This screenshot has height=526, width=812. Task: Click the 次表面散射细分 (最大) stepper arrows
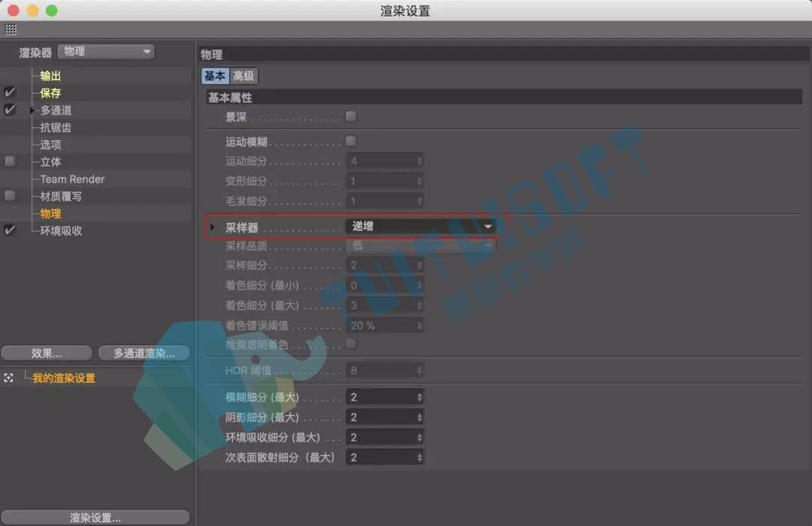420,457
